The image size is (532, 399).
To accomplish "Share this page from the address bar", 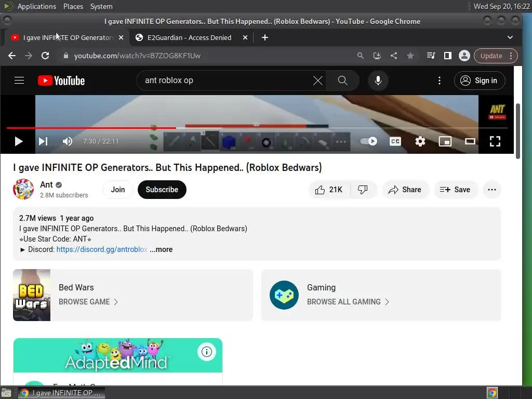I will coord(394,56).
